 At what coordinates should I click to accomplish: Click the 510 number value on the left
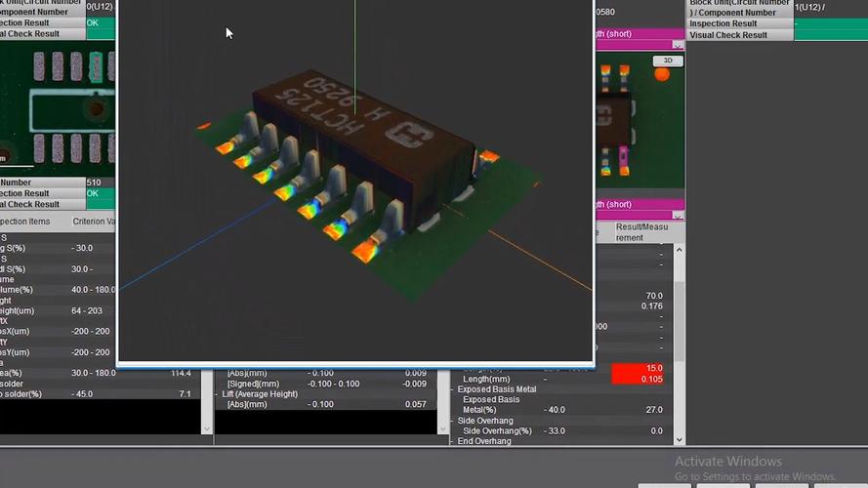point(94,183)
